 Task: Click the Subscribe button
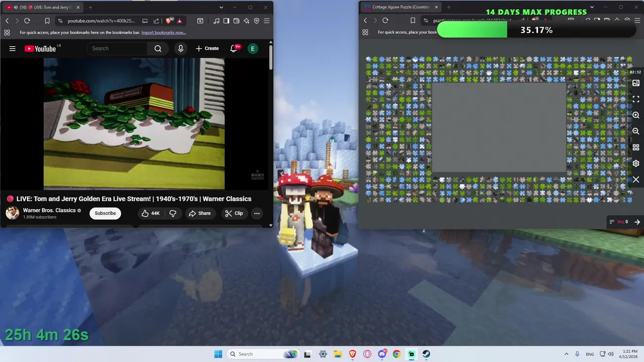pos(105,213)
